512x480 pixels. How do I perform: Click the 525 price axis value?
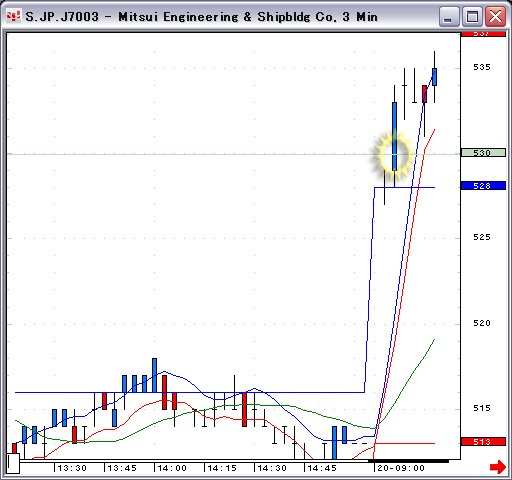pyautogui.click(x=482, y=237)
